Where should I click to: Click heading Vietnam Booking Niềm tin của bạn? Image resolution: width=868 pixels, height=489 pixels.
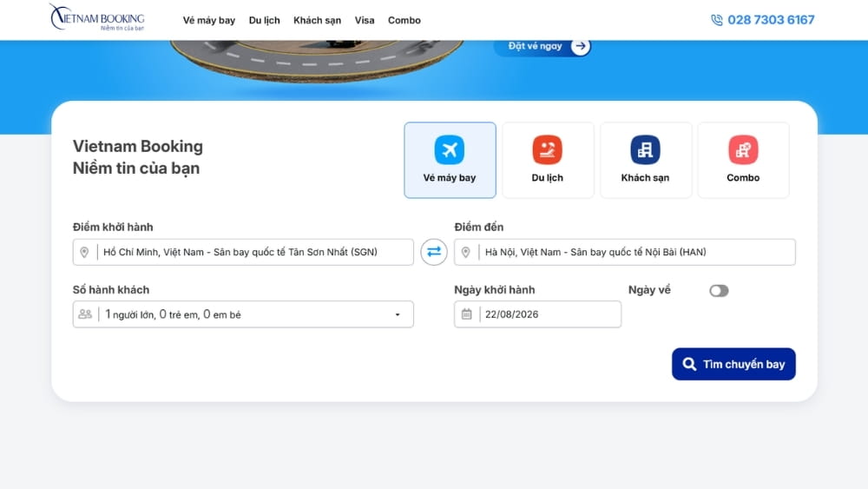(138, 157)
